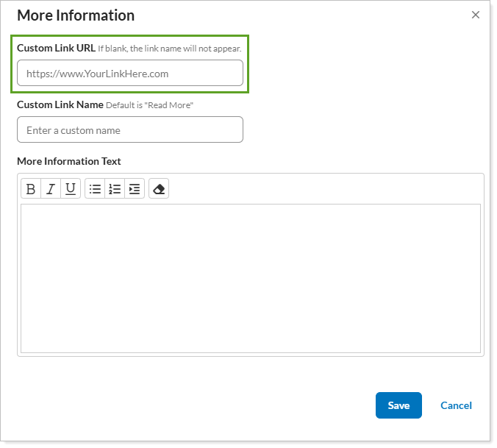Select the Custom Link Name label

point(60,104)
